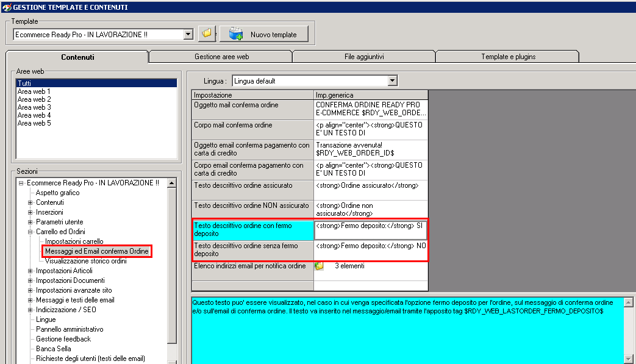Select Richieste degli utenti tree item
This screenshot has height=364, width=636.
click(90, 359)
